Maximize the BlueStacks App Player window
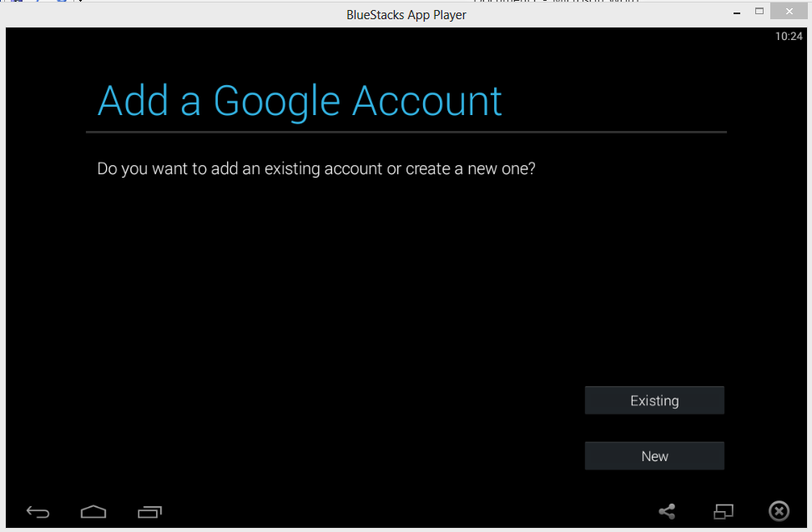The image size is (812, 532). (759, 11)
